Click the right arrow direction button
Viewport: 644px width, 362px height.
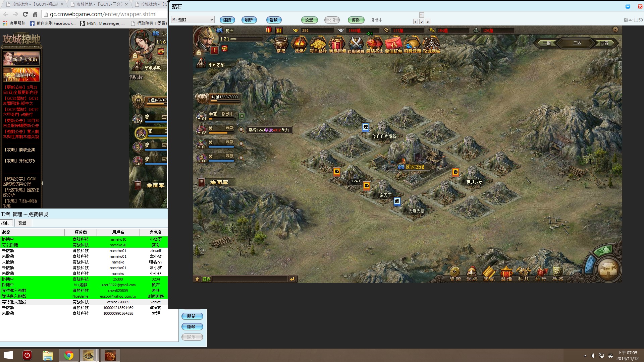pyautogui.click(x=428, y=21)
